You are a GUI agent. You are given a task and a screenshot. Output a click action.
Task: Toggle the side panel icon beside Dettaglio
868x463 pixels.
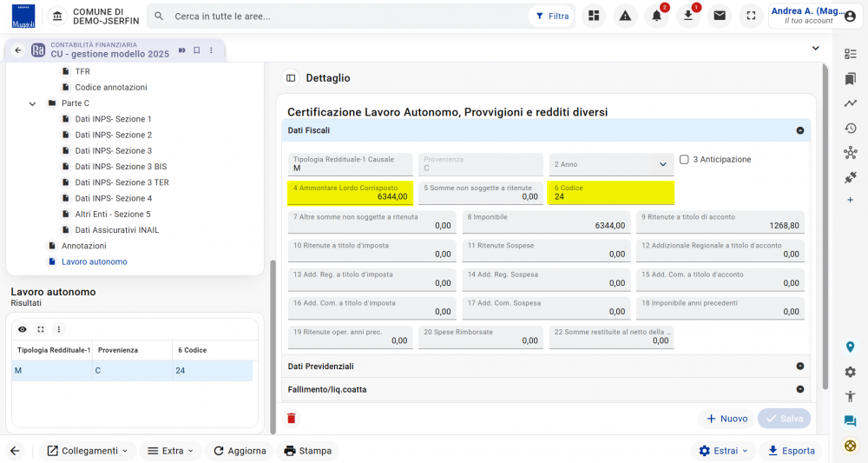(x=291, y=78)
